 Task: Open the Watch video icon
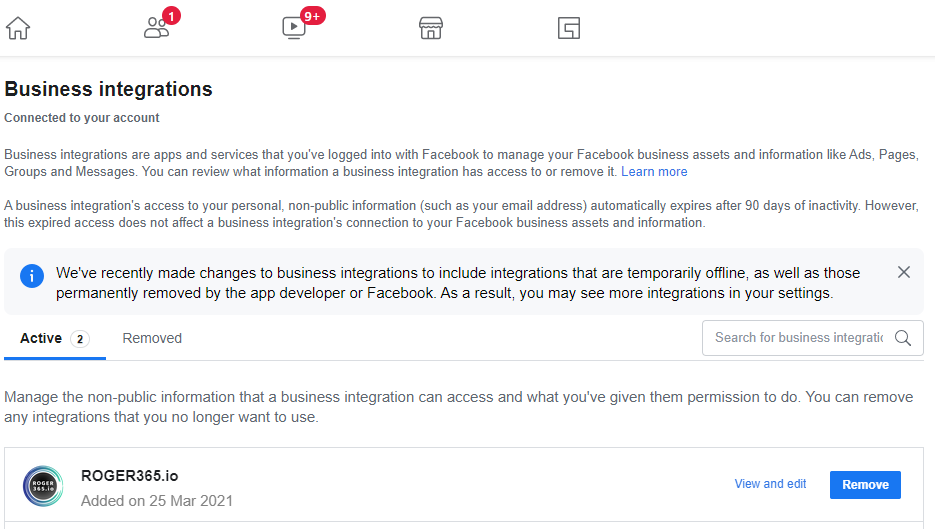click(x=294, y=28)
